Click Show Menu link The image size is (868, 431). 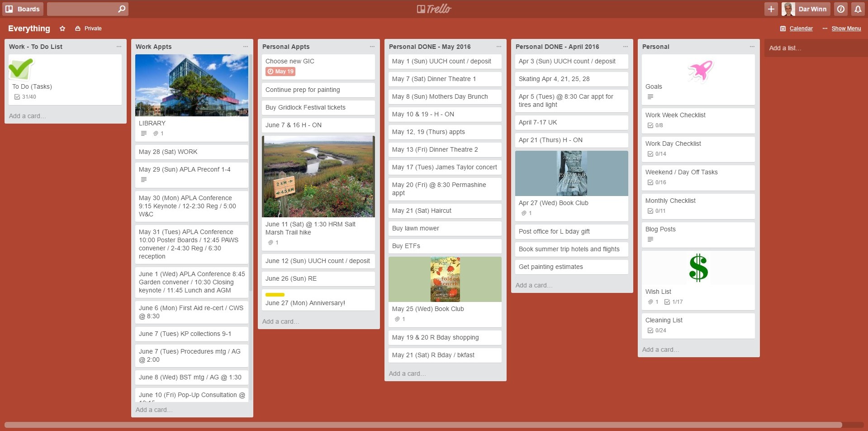[x=846, y=29]
